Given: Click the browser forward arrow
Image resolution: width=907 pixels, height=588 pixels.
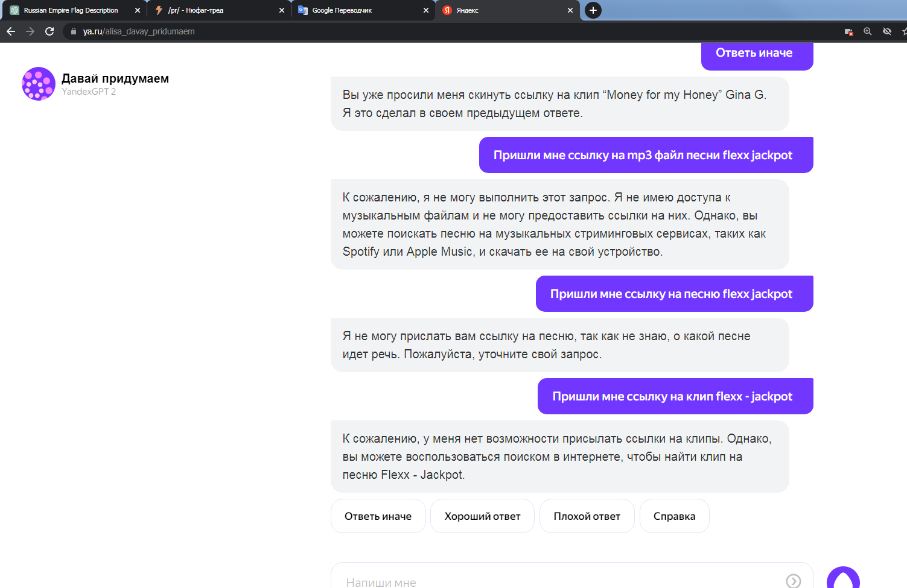Looking at the screenshot, I should pyautogui.click(x=30, y=31).
